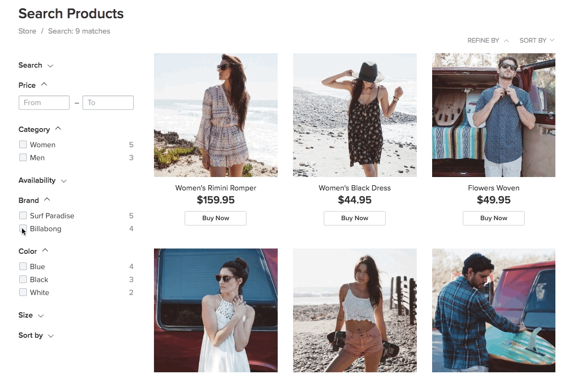Click the From price input field
Viewport: 588px width, 379px height.
click(x=44, y=102)
